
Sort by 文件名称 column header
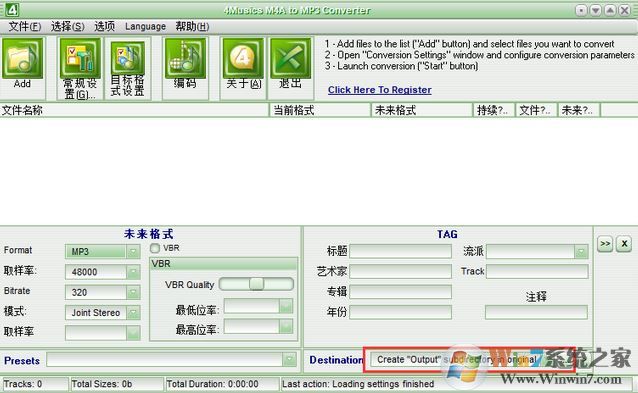(x=134, y=110)
